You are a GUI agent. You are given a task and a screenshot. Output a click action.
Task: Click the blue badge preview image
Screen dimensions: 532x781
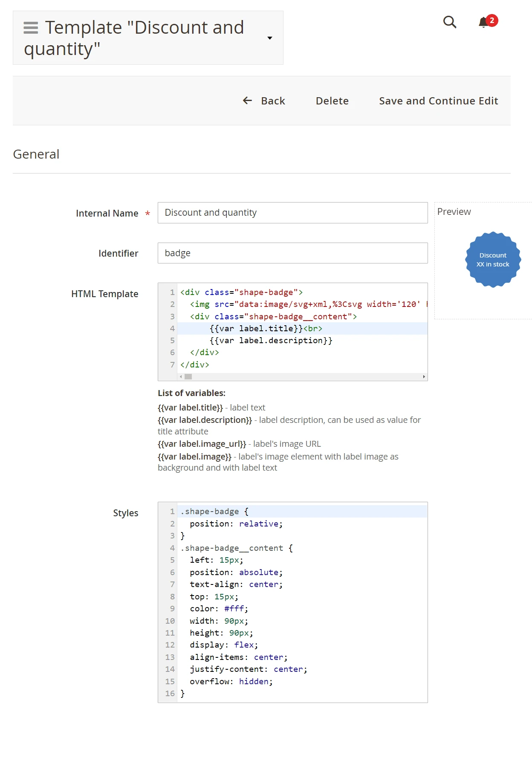[493, 260]
